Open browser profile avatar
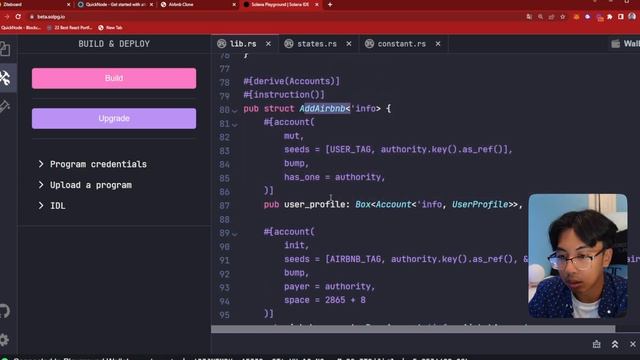 point(632,17)
